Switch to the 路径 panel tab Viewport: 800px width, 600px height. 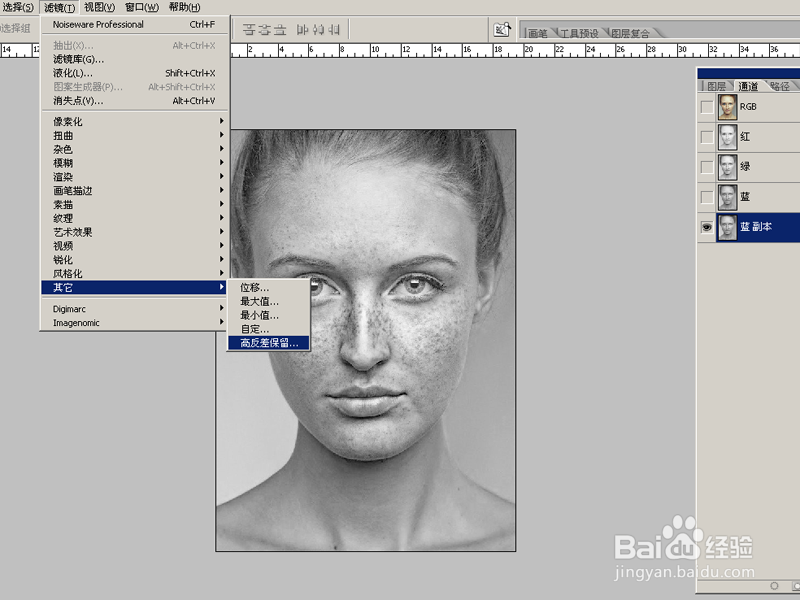coord(780,86)
